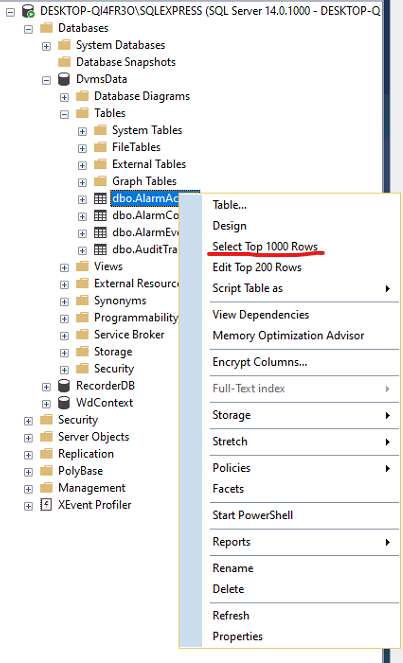
Task: Open the Design menu entry
Action: coord(229,226)
